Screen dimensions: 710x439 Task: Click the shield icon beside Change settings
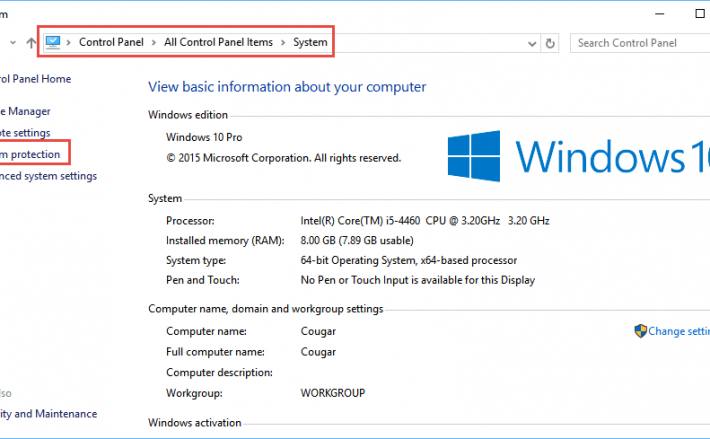(x=640, y=331)
